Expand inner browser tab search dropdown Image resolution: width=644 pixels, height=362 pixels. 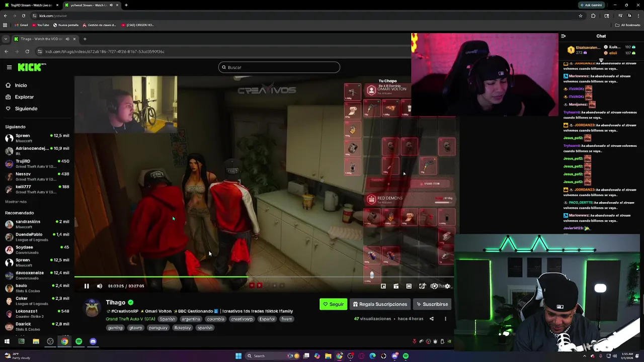pos(6,39)
